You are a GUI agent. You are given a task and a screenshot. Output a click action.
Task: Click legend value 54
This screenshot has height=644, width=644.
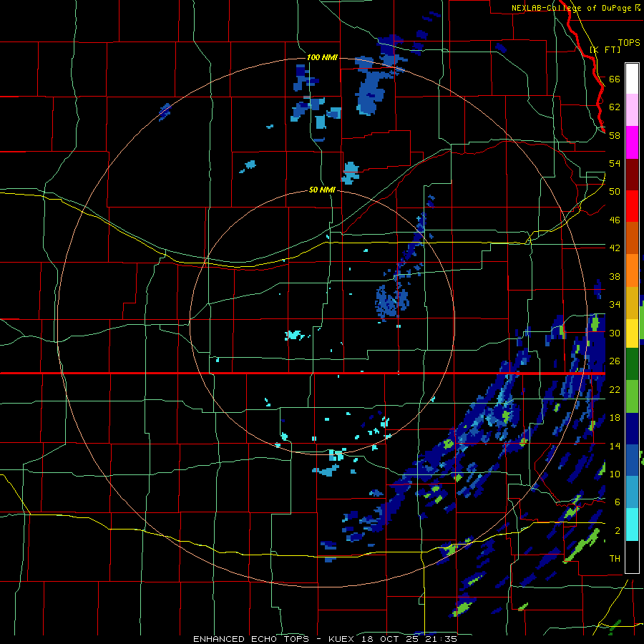coord(615,163)
